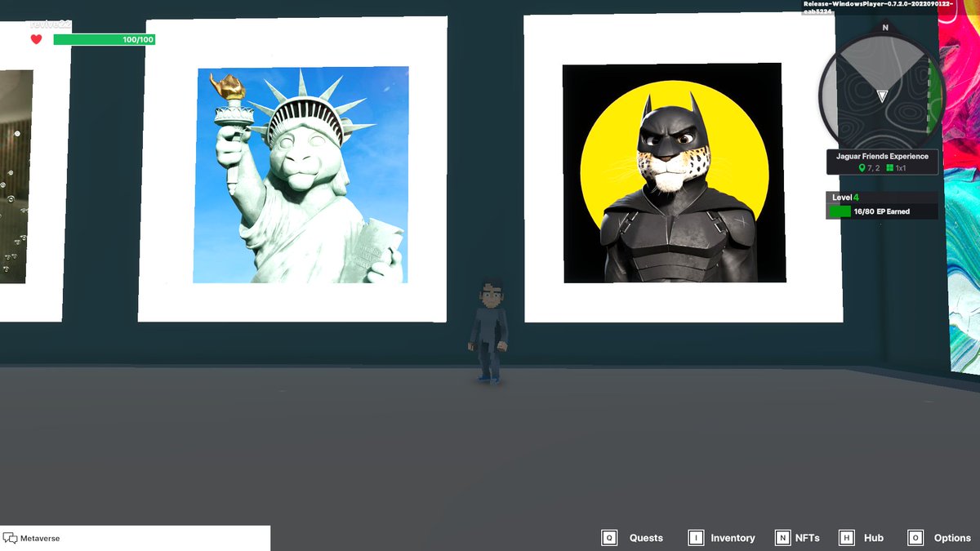This screenshot has height=551, width=980.
Task: Click the H key icon beside Hub
Action: (847, 538)
